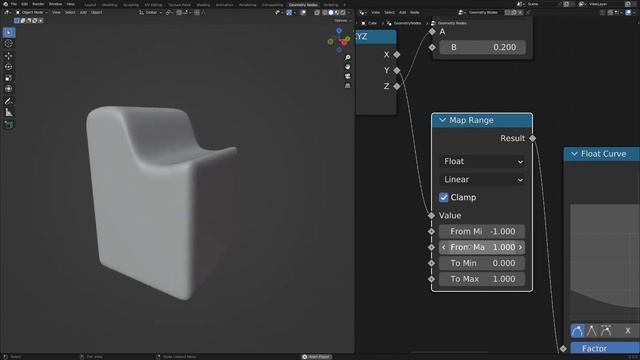Click the Y output socket
The height and width of the screenshot is (360, 640).
pyautogui.click(x=397, y=70)
